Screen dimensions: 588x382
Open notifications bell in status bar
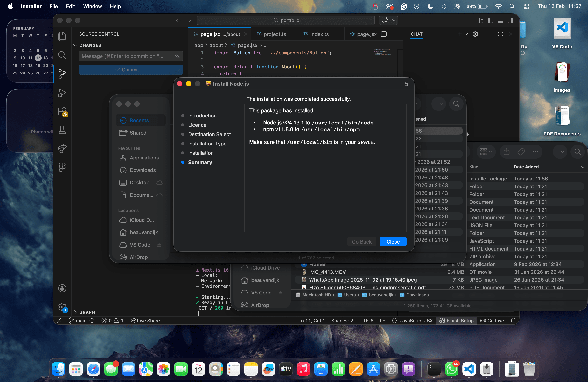click(513, 321)
